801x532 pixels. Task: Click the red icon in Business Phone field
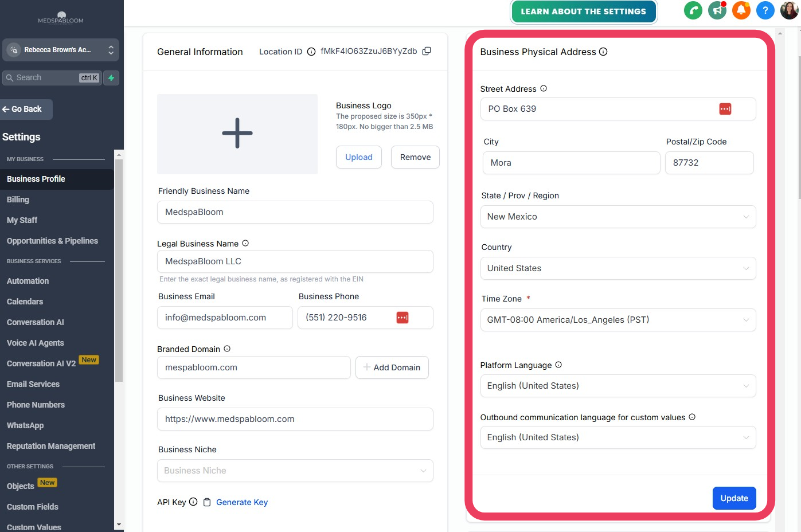click(x=403, y=318)
